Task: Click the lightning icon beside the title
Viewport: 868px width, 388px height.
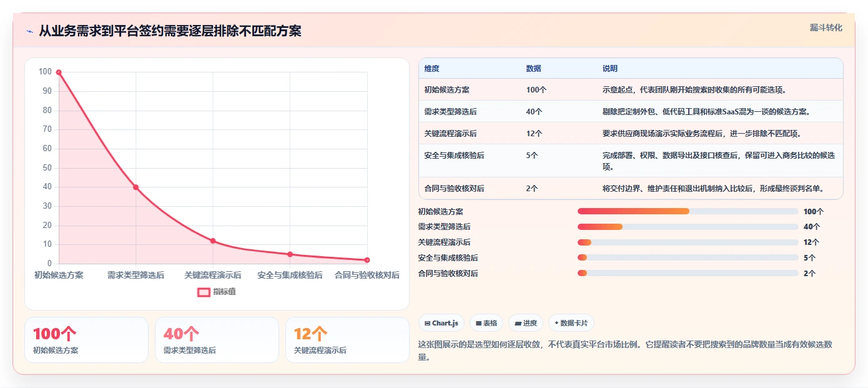Action: click(29, 31)
